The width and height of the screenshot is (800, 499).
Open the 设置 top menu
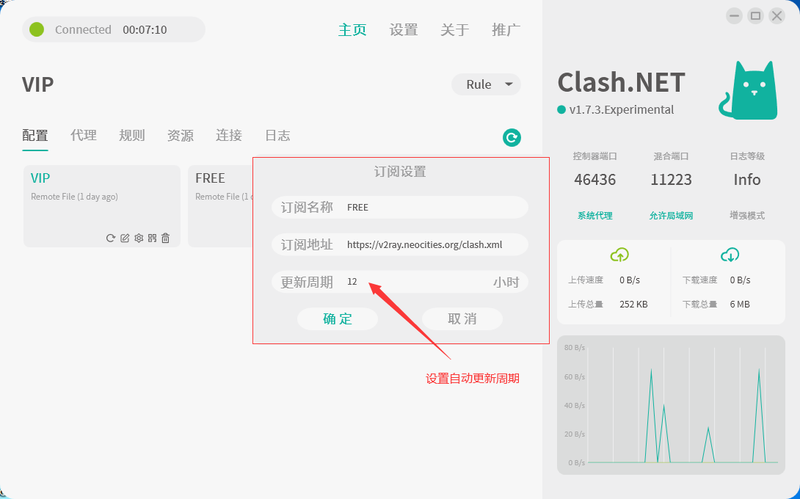coord(404,30)
